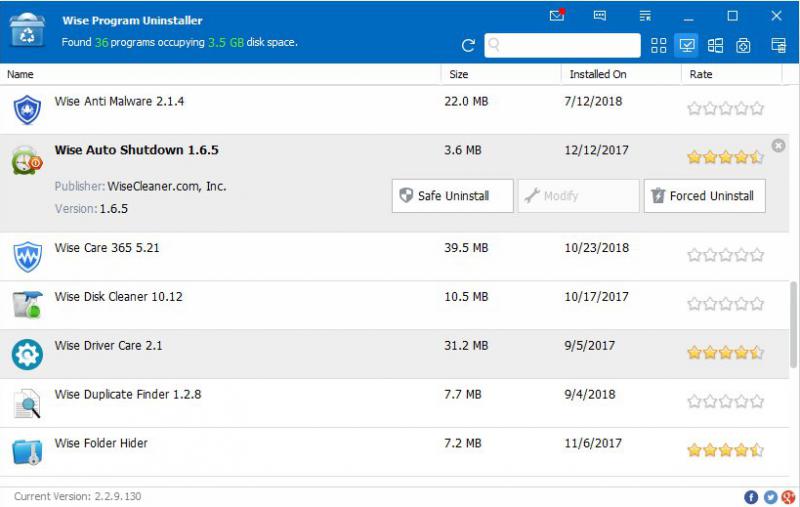Screen dimensions: 800x507
Task: Rate Wise Care 365 with stars
Action: point(725,255)
